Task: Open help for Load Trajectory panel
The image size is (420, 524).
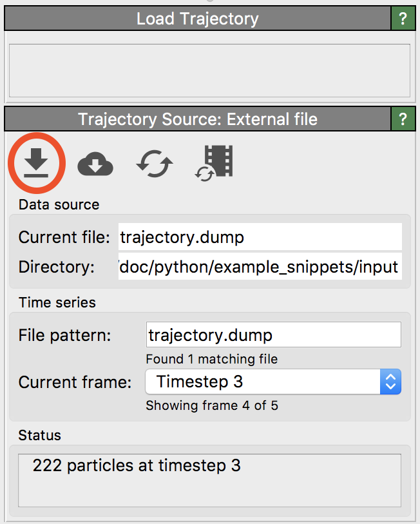Action: point(403,19)
